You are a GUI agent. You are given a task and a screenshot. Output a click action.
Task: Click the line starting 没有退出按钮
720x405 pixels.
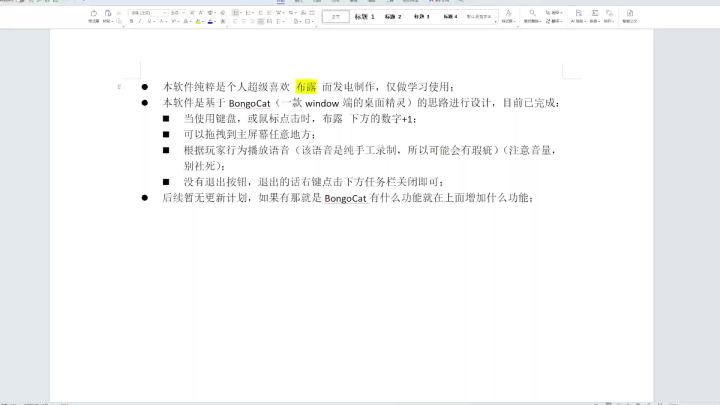(314, 182)
